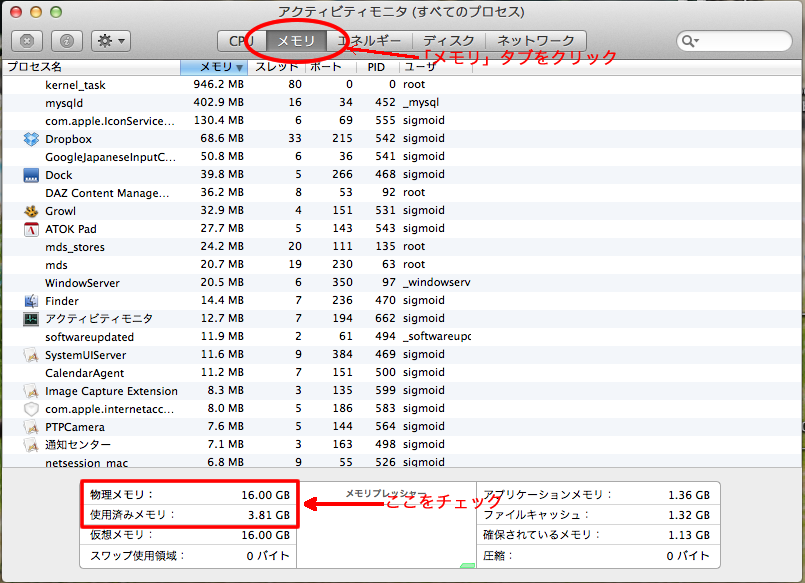Image resolution: width=805 pixels, height=583 pixels.
Task: Switch to the CPU tab
Action: [x=241, y=41]
